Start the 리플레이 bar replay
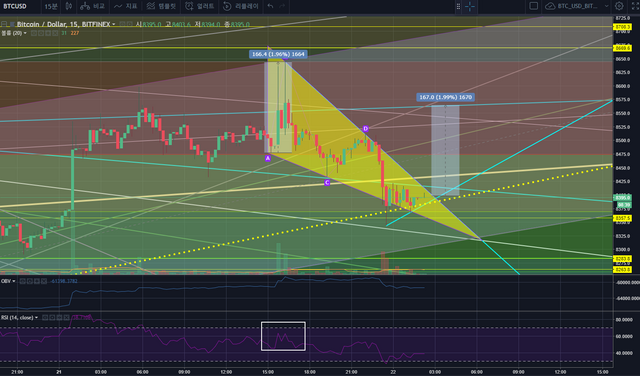This screenshot has width=640, height=376. [x=241, y=6]
